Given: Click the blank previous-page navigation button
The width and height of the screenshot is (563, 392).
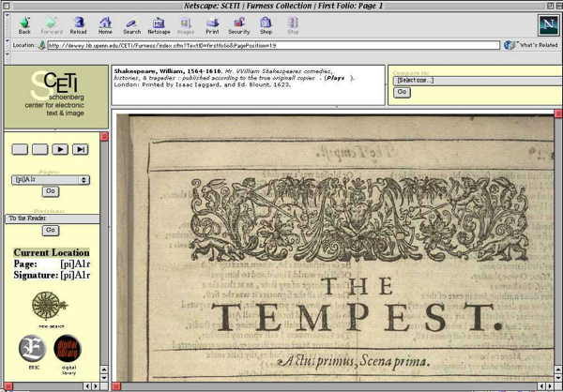Looking at the screenshot, I should [39, 149].
